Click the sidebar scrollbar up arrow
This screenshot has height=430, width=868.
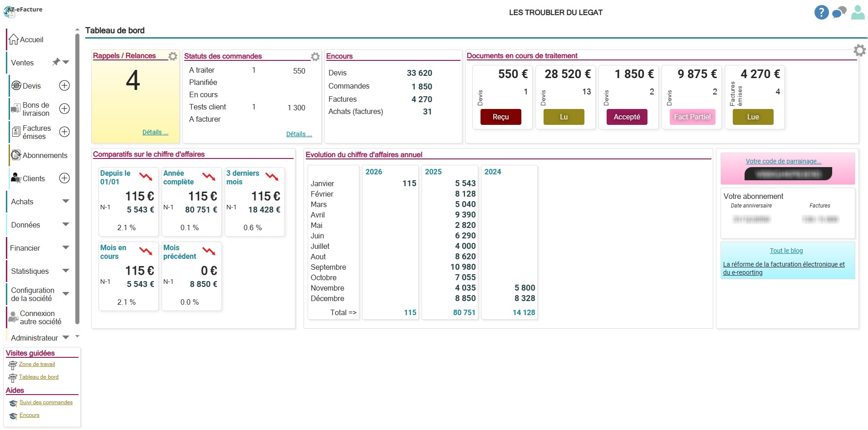77,29
